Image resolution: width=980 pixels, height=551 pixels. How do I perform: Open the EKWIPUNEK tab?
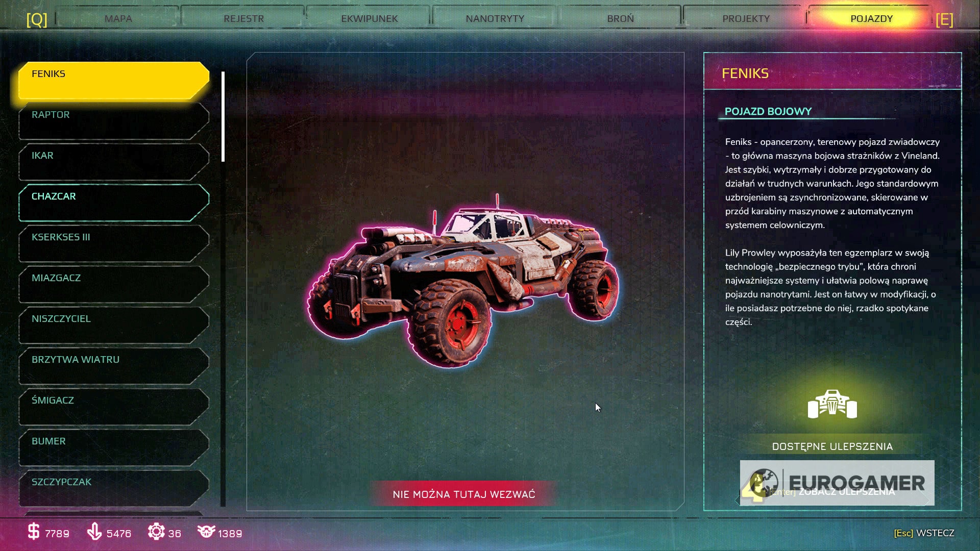[x=369, y=18]
